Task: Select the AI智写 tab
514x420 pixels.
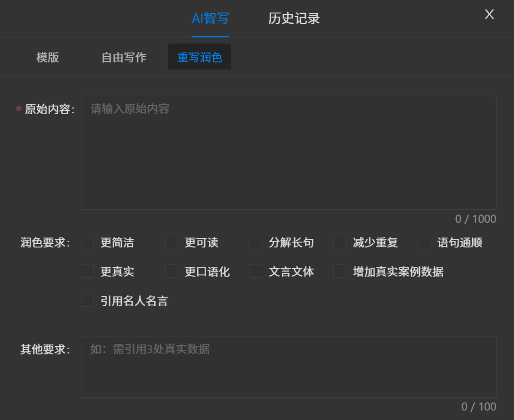Action: click(210, 18)
